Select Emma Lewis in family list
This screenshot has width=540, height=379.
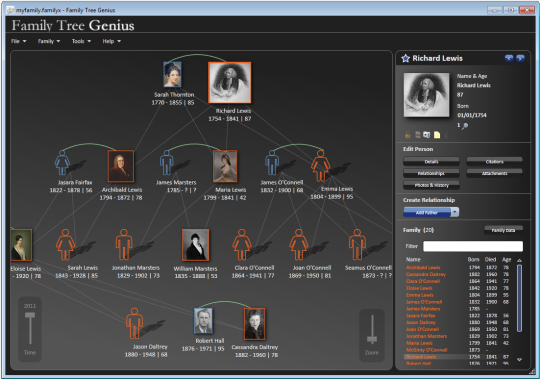[x=458, y=295]
